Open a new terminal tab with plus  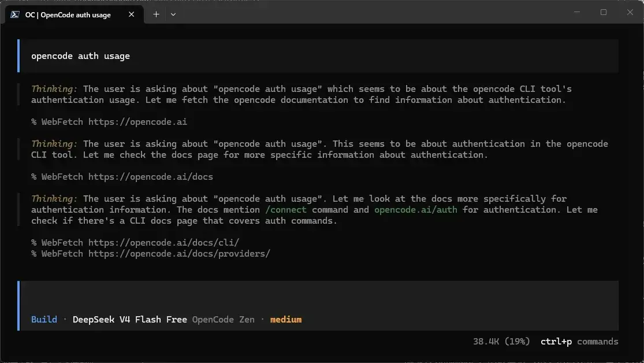(x=156, y=14)
